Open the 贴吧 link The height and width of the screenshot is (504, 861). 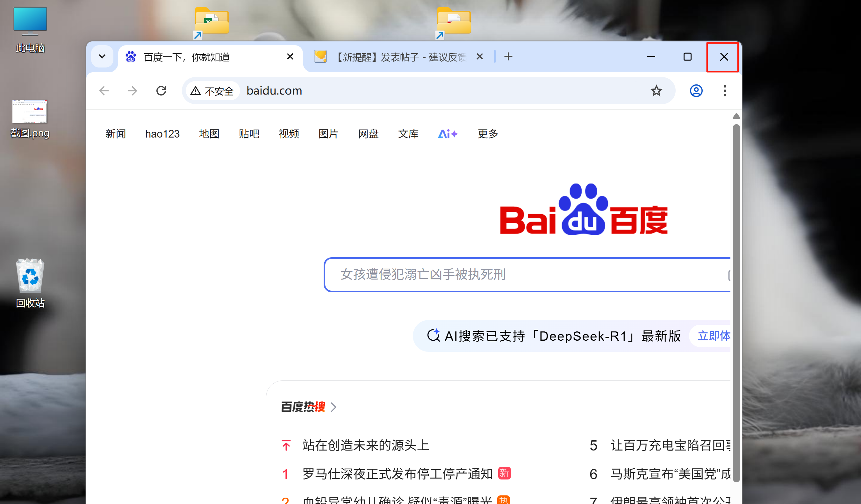point(249,134)
